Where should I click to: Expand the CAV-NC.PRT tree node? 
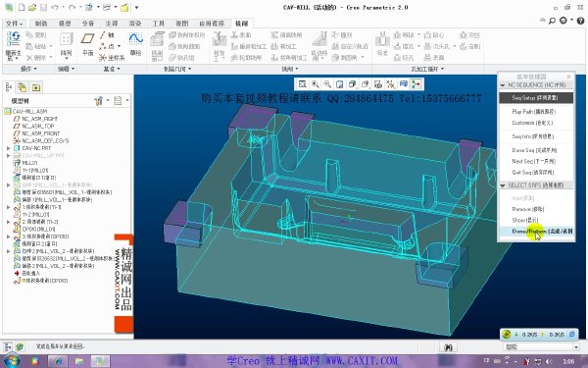[x=8, y=148]
